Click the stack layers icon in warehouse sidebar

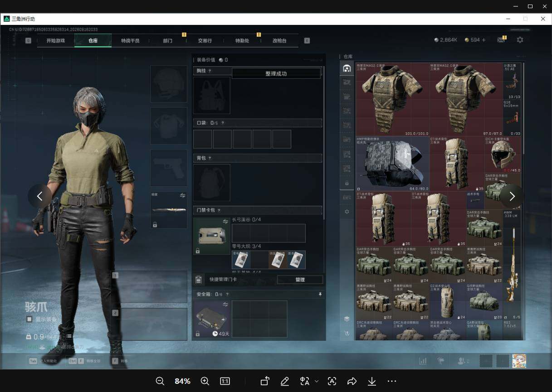[x=347, y=319]
